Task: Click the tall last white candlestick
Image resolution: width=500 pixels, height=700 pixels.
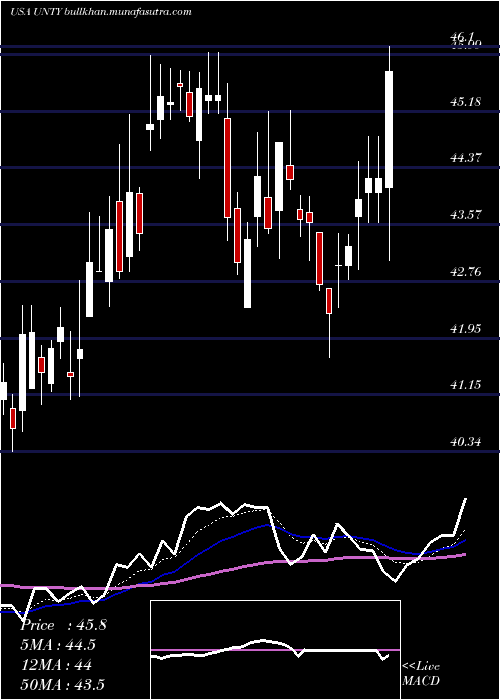Action: point(389,129)
